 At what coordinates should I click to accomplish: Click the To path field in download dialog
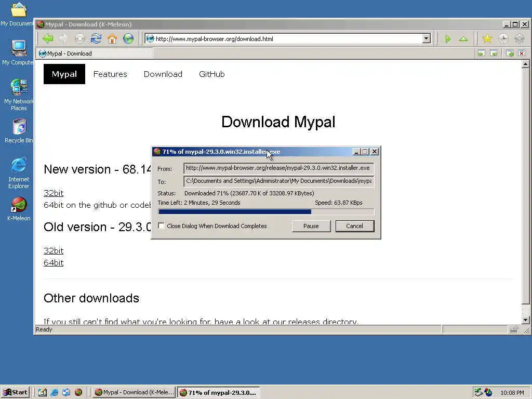[279, 181]
